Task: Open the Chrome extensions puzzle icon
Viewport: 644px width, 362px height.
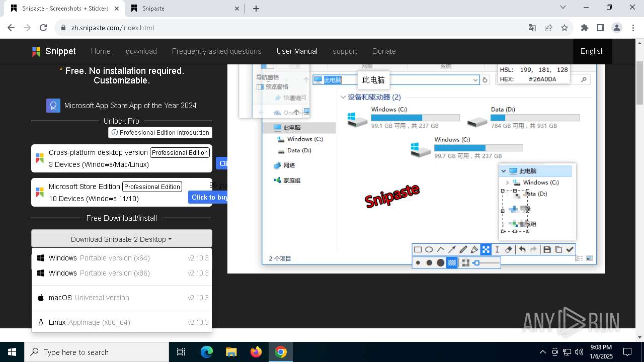Action: (x=585, y=28)
